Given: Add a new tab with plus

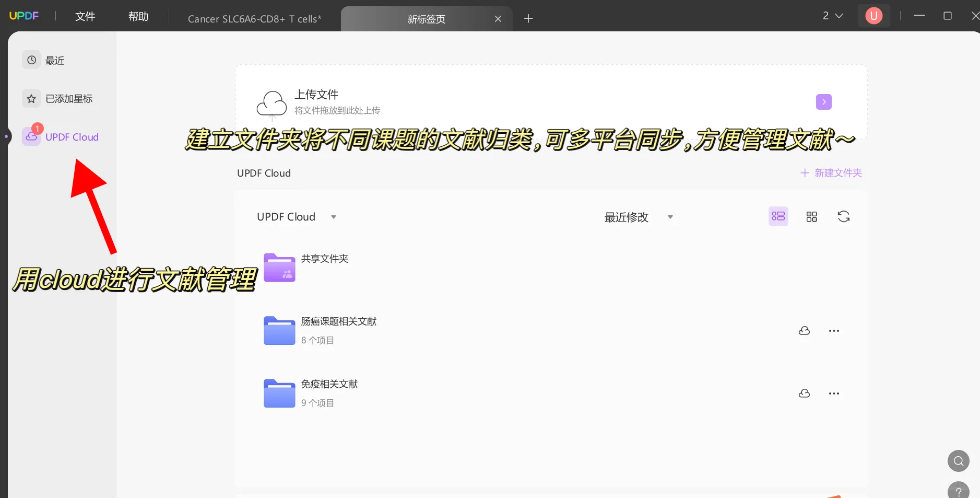Looking at the screenshot, I should pos(528,19).
